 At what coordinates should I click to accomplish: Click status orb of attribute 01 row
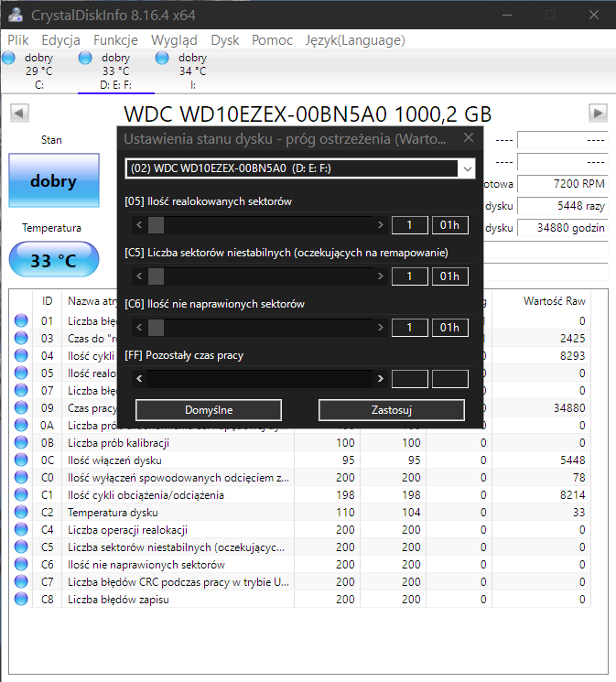click(21, 320)
